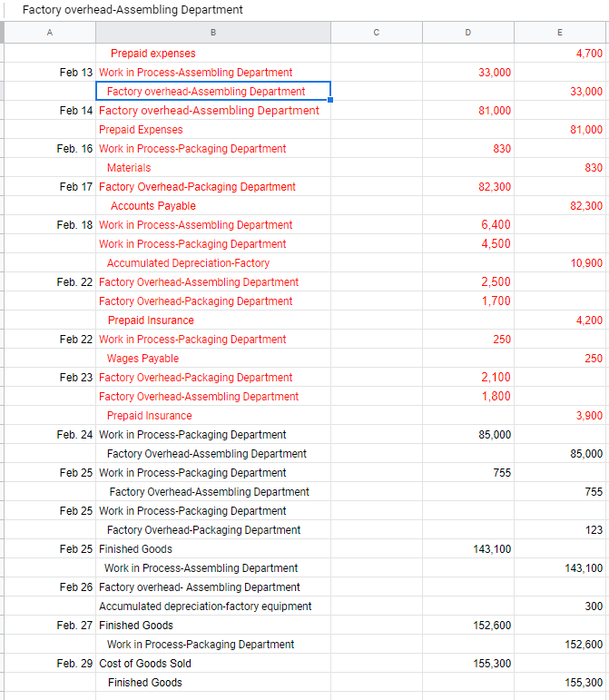Select the 143,100 debit cell
The width and height of the screenshot is (609, 700).
[x=468, y=548]
